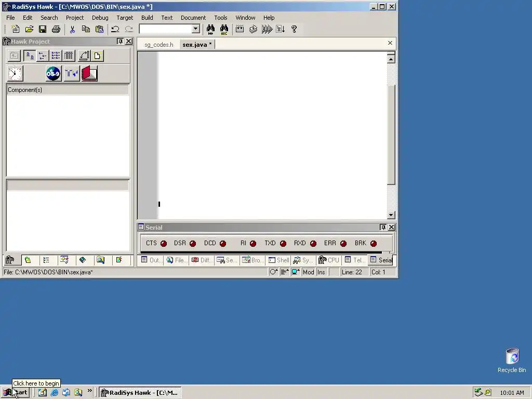Switch to the Diff bottom tab

point(202,260)
